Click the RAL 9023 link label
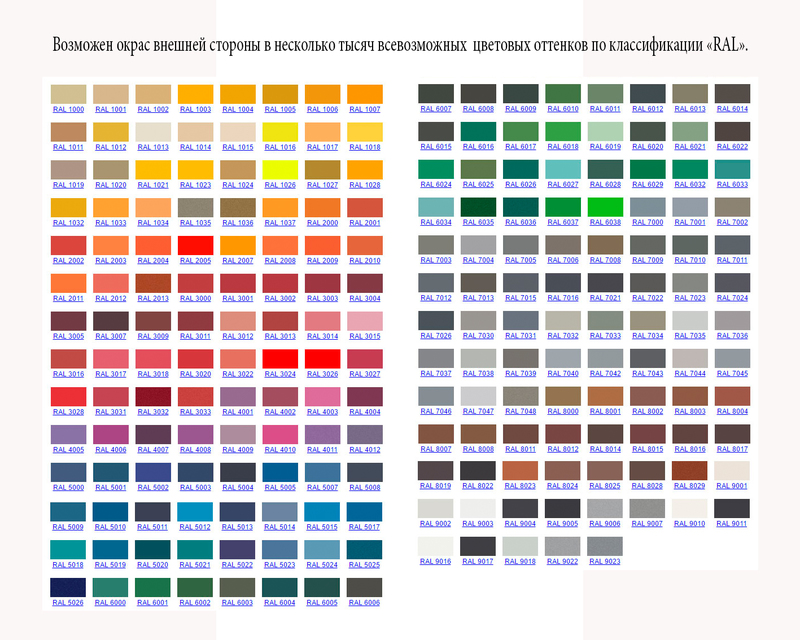The width and height of the screenshot is (800, 640). click(605, 562)
